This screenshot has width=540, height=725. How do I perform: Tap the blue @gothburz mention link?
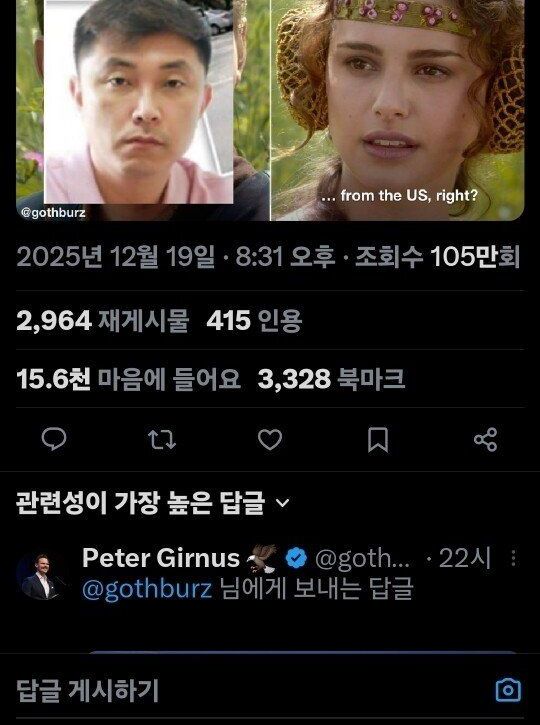pyautogui.click(x=147, y=589)
